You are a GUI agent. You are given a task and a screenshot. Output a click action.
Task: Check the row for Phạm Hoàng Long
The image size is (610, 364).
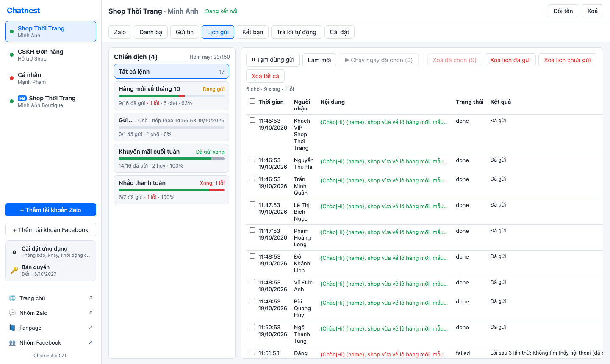click(252, 230)
